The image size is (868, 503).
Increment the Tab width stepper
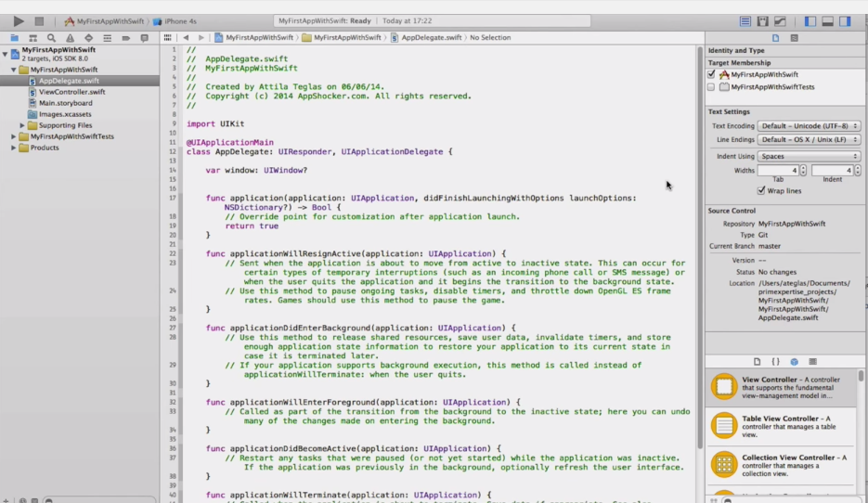click(x=803, y=168)
